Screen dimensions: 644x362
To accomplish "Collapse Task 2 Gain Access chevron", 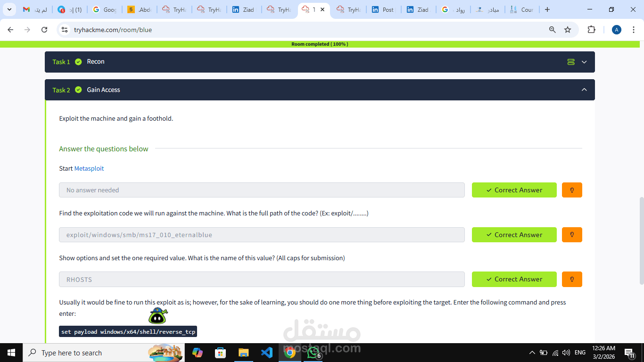I will coord(584,90).
